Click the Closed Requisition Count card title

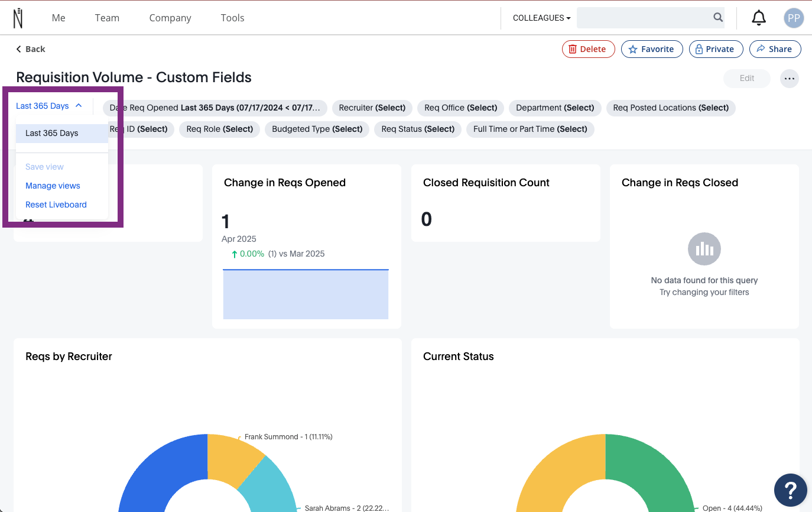tap(486, 183)
